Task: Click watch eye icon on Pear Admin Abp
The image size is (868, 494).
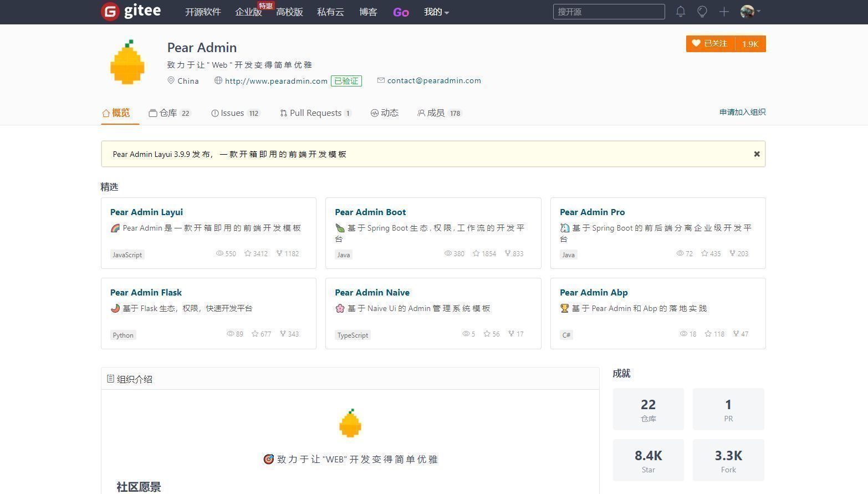Action: click(x=684, y=334)
